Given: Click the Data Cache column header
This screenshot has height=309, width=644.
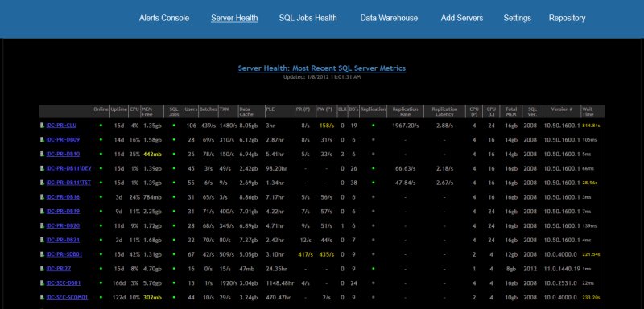Looking at the screenshot, I should click(x=252, y=112).
